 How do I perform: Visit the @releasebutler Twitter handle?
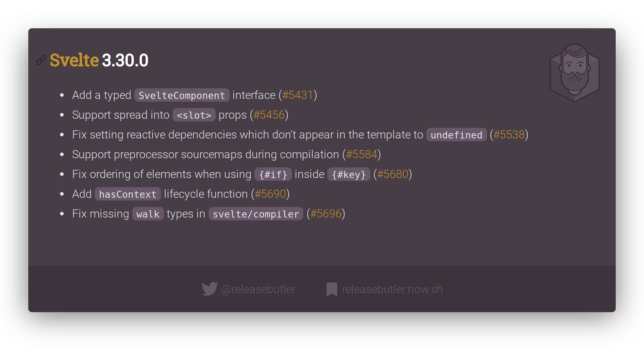pyautogui.click(x=258, y=289)
